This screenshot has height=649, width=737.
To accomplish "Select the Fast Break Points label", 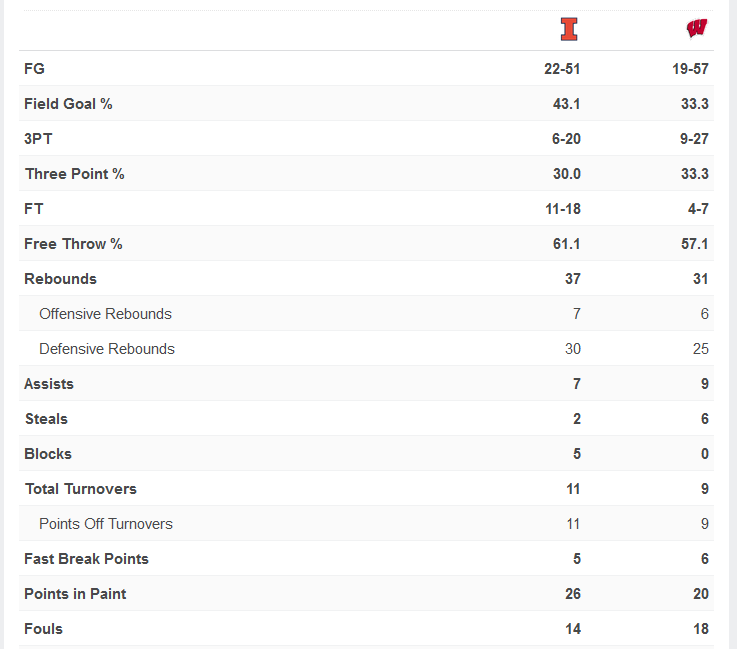I will (x=86, y=559).
